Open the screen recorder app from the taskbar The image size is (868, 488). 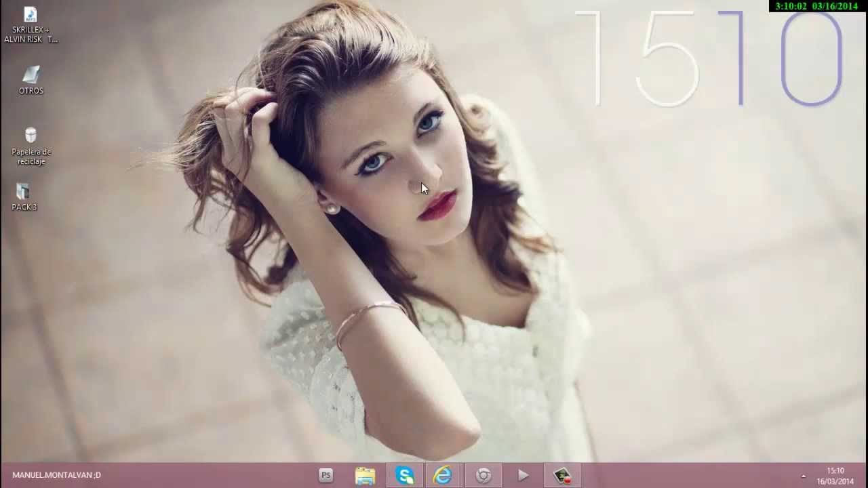coord(561,475)
